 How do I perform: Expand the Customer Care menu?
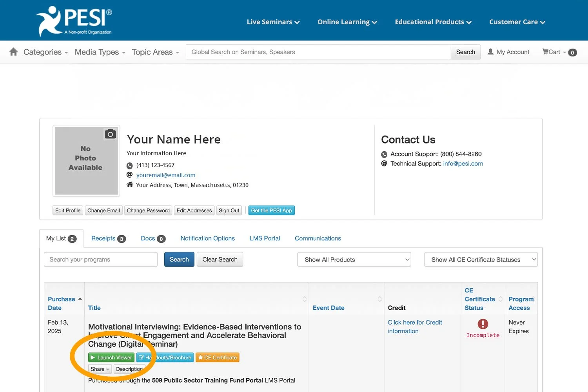click(x=517, y=22)
